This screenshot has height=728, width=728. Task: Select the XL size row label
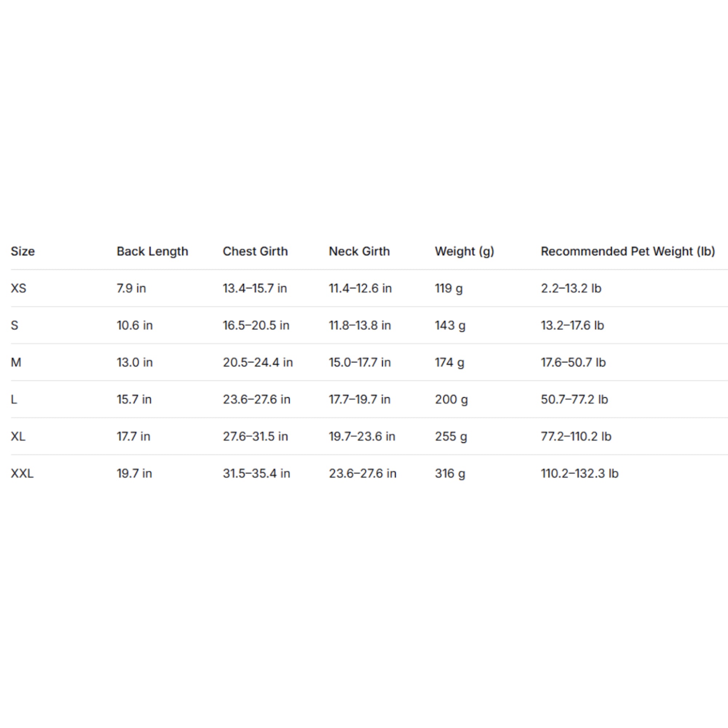point(18,436)
